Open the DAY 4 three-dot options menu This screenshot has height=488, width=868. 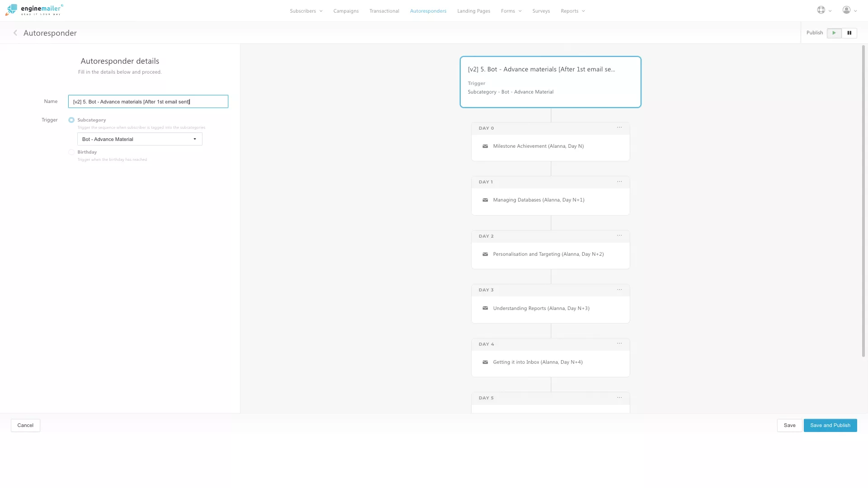coord(619,344)
